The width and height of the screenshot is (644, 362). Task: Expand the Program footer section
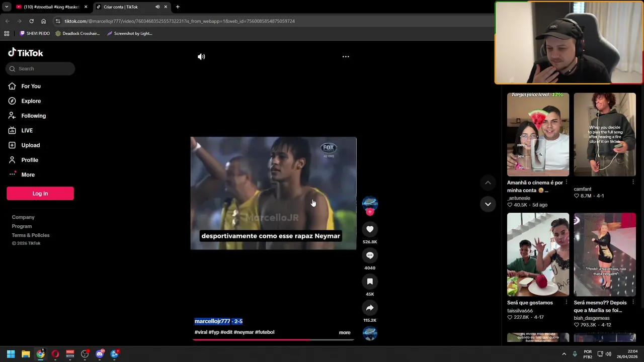click(x=22, y=226)
